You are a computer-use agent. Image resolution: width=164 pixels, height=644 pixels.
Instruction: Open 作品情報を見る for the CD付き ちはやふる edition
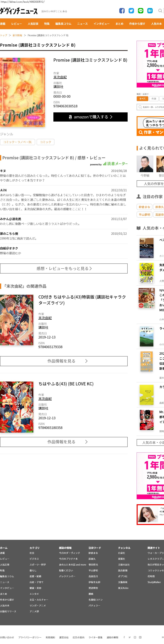click(64, 361)
